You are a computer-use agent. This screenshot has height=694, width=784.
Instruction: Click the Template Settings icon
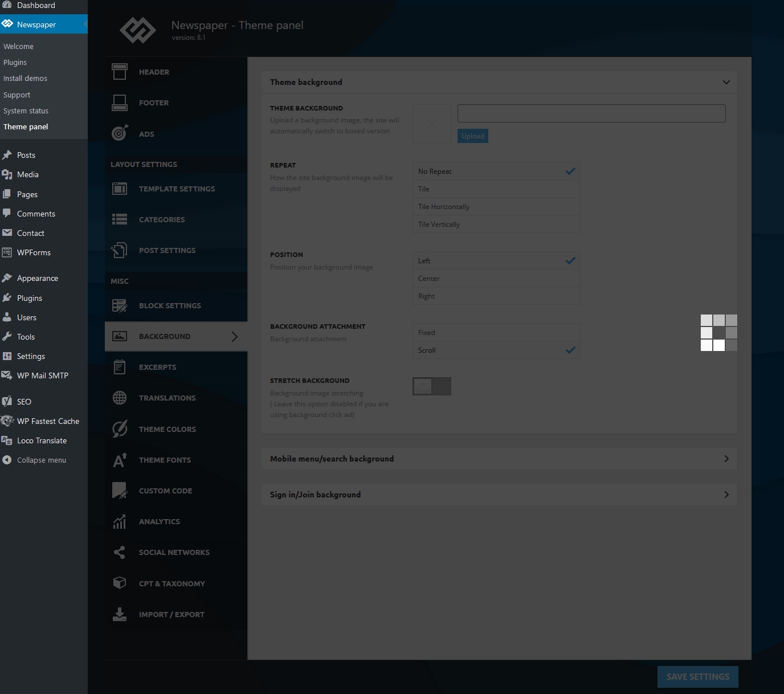pyautogui.click(x=120, y=189)
